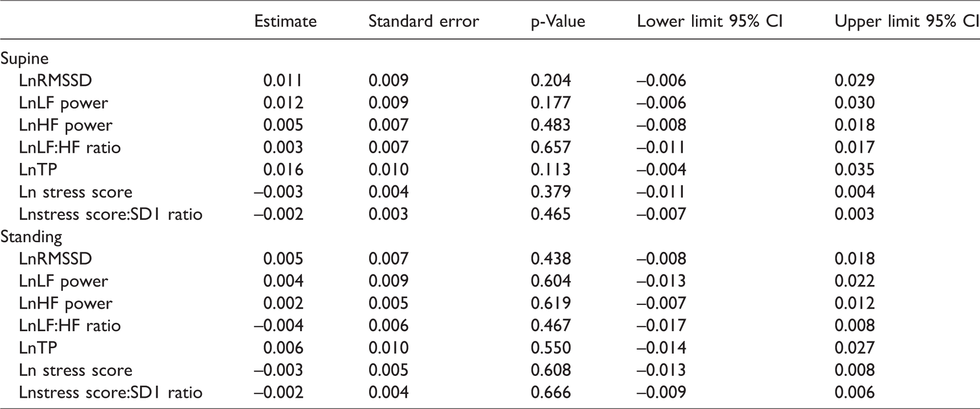The height and width of the screenshot is (409, 980).
Task: Click the Upper limit 95% CI header
Action: coord(907,21)
